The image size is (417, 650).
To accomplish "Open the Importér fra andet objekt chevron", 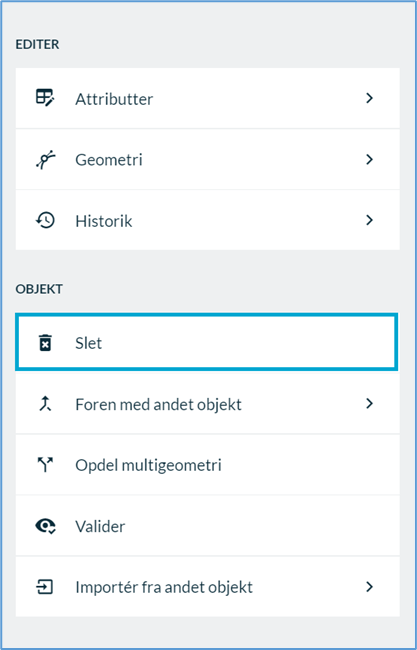I will pos(370,587).
